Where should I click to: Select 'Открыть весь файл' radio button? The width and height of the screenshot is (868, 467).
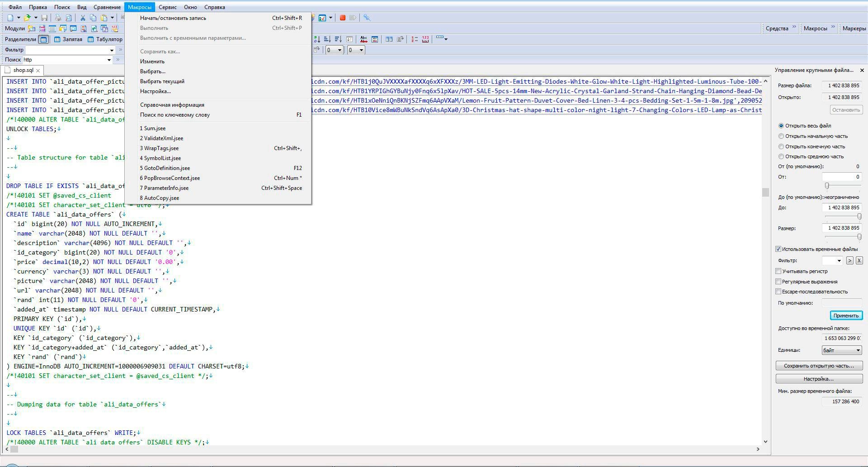coord(781,126)
